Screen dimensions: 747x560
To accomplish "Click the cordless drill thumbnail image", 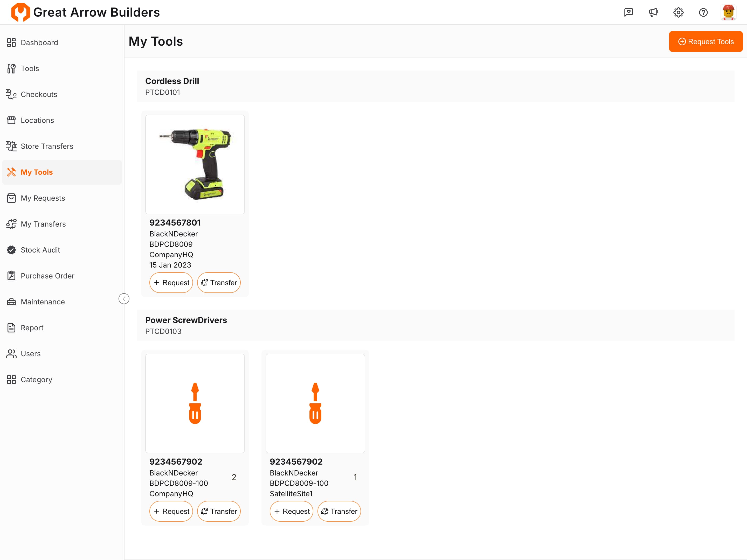I will [x=195, y=164].
